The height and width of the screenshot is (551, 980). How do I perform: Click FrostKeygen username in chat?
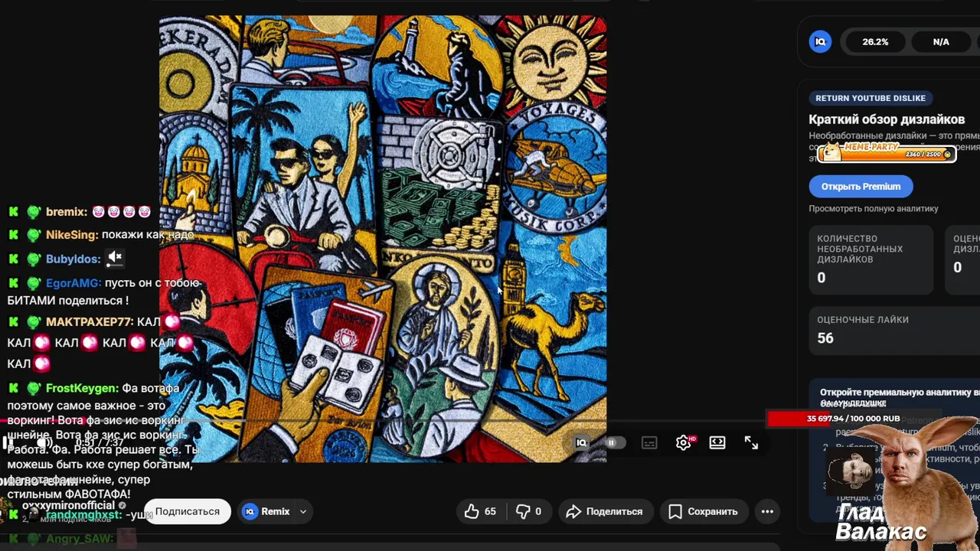82,389
